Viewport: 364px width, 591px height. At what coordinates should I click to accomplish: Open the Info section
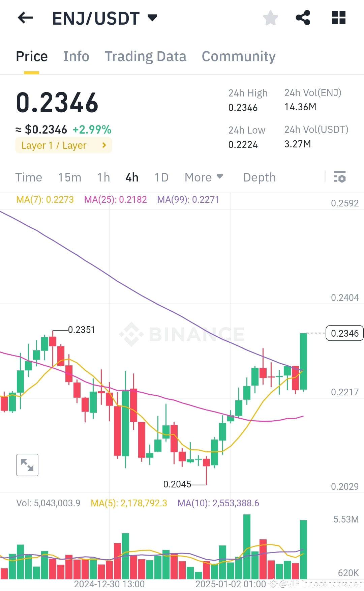76,56
